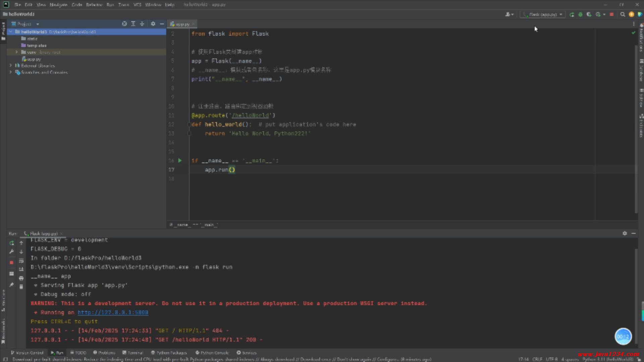Click the '/helloWorld' route link in code
644x362 pixels.
250,115
